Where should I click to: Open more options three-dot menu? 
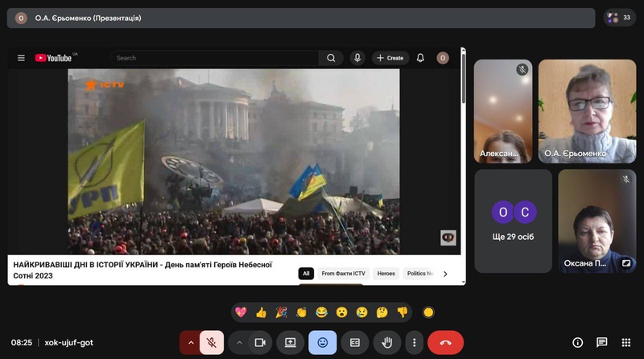pyautogui.click(x=413, y=342)
